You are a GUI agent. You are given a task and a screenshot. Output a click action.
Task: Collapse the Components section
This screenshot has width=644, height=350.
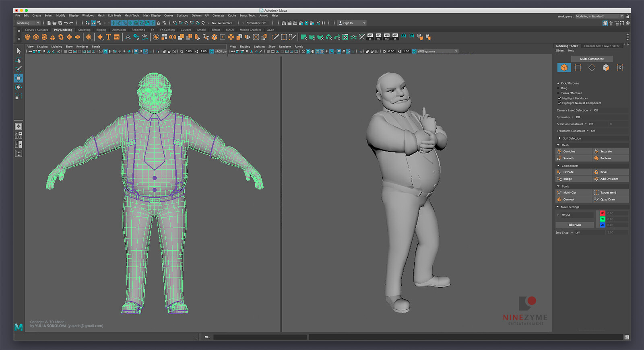pyautogui.click(x=558, y=166)
